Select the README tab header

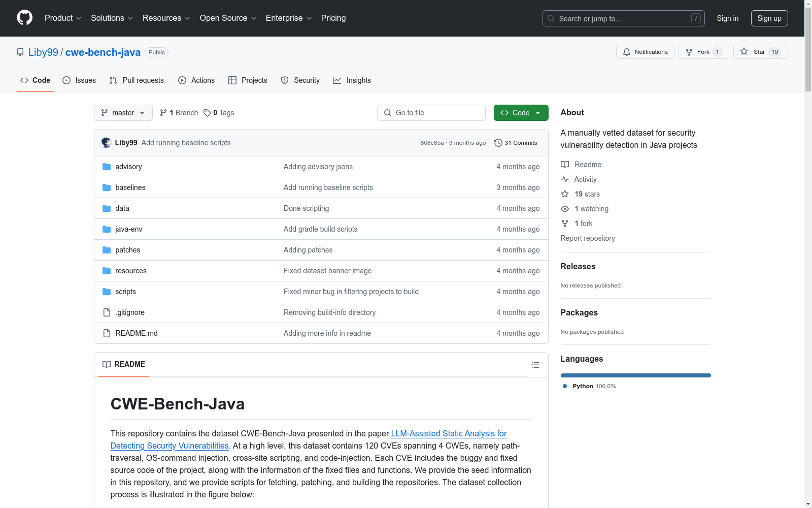coord(124,364)
